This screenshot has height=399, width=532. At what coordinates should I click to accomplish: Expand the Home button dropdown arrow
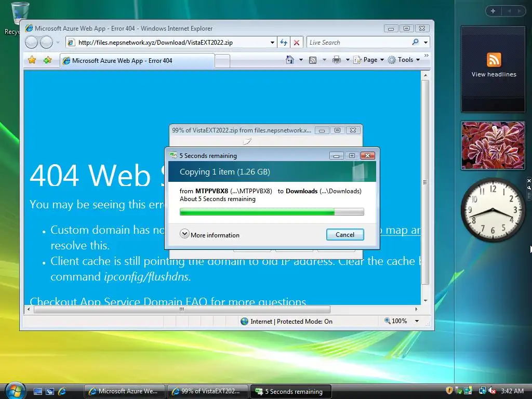[301, 60]
